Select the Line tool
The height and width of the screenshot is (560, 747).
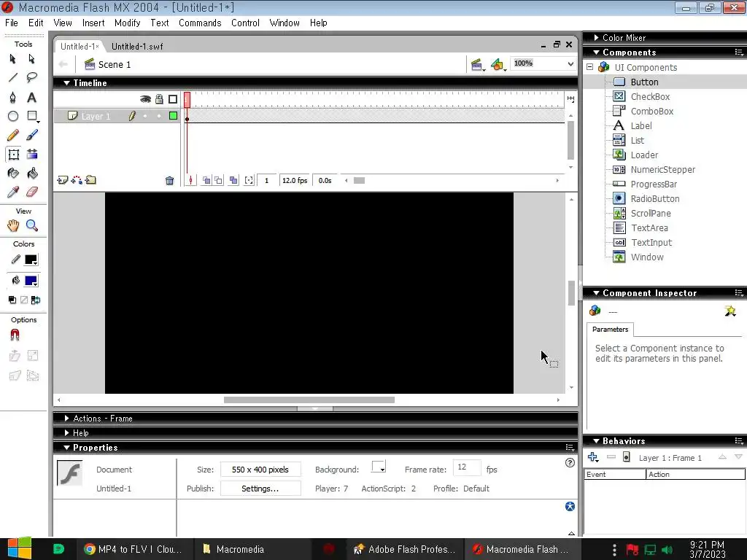(x=13, y=77)
